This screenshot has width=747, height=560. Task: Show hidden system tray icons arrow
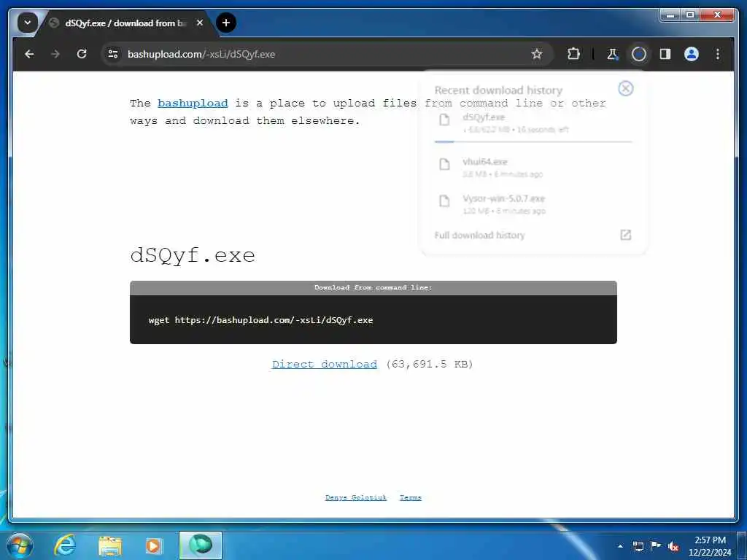pos(620,546)
